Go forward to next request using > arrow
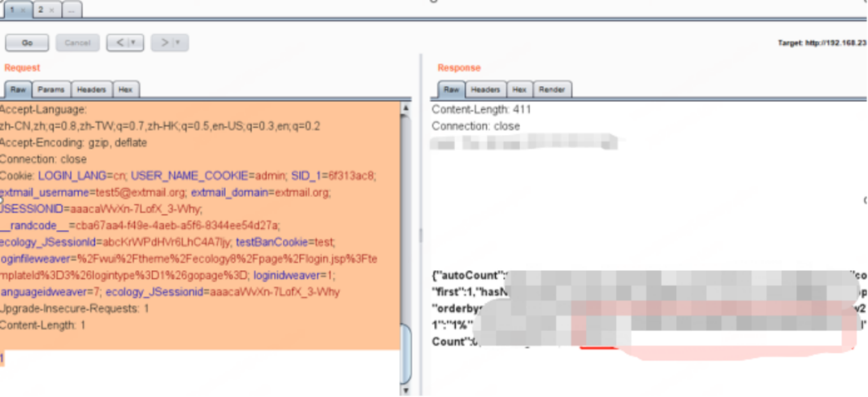This screenshot has height=397, width=868. pos(164,42)
